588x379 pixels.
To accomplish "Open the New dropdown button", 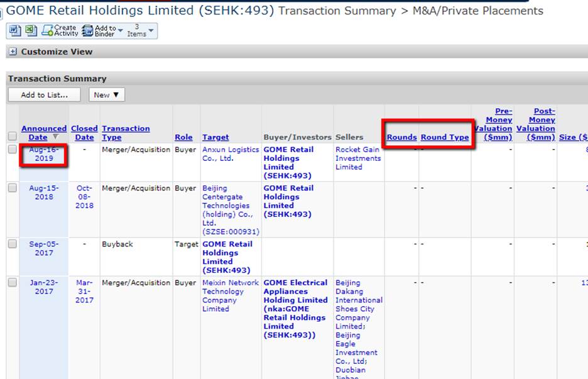I will coord(107,95).
